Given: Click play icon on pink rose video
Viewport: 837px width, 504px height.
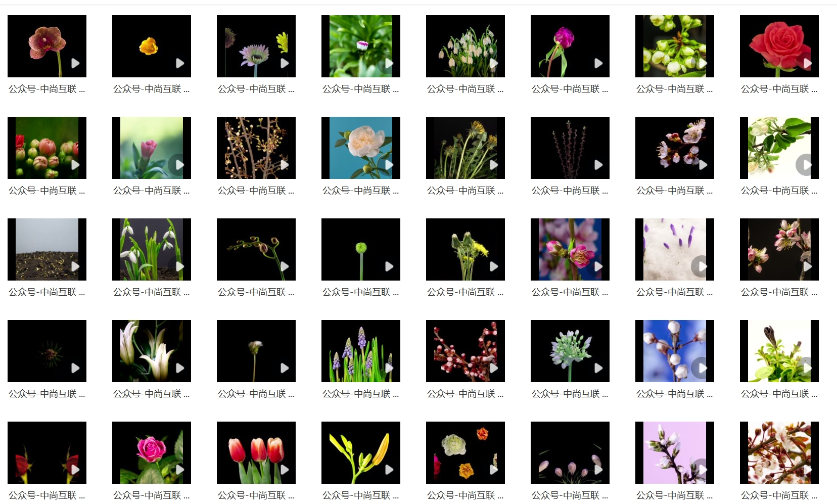Looking at the screenshot, I should coord(180,470).
